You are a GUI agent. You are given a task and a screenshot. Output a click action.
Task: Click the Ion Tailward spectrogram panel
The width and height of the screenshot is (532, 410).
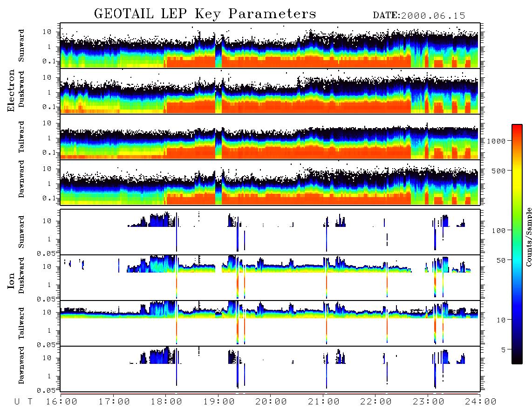click(x=270, y=323)
